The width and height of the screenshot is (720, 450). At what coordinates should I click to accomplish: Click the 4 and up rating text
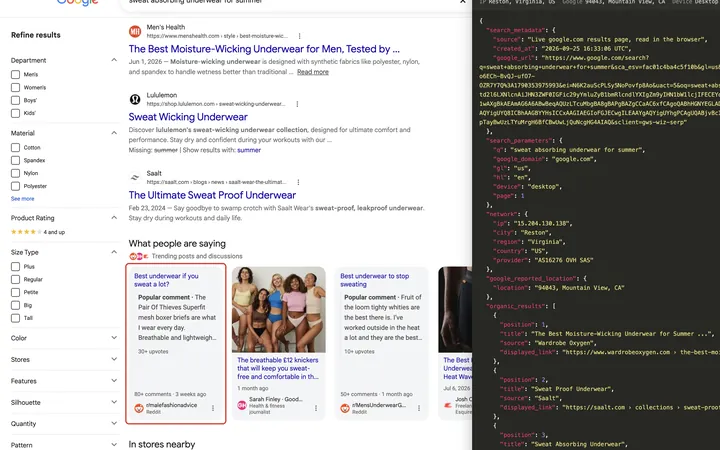coord(54,232)
